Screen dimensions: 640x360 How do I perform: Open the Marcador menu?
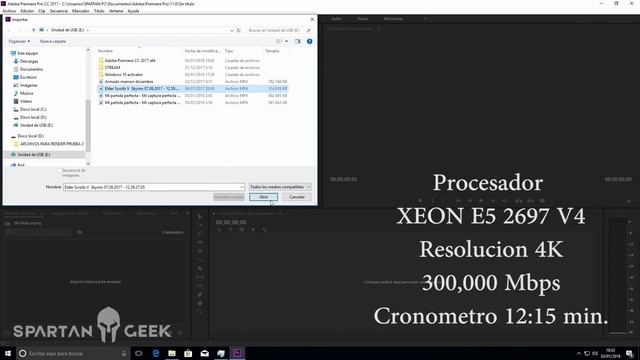(81, 11)
